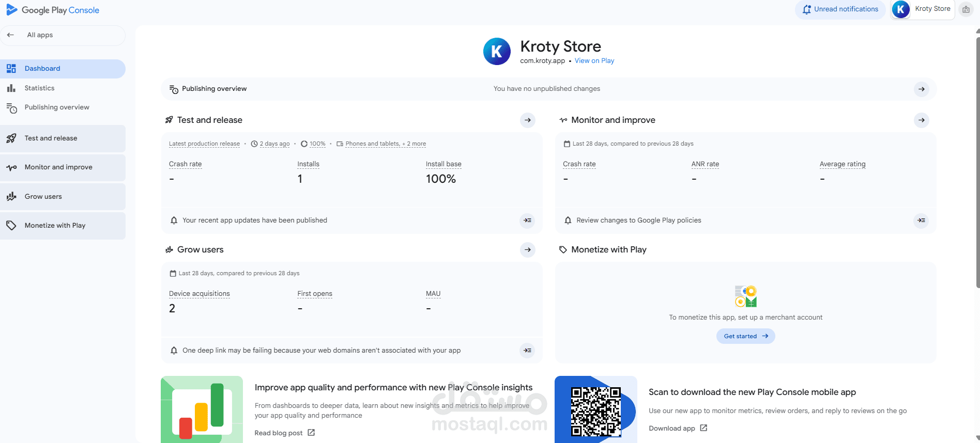Expand Grow users sidebar section
The width and height of the screenshot is (980, 443).
tap(63, 197)
